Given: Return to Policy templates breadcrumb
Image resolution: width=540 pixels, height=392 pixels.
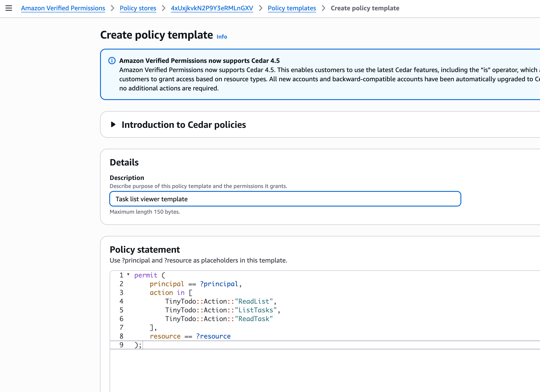Looking at the screenshot, I should point(292,8).
